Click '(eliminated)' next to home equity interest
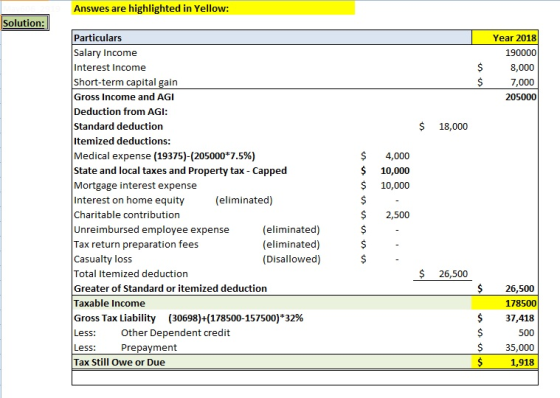560x398 pixels. 244,200
